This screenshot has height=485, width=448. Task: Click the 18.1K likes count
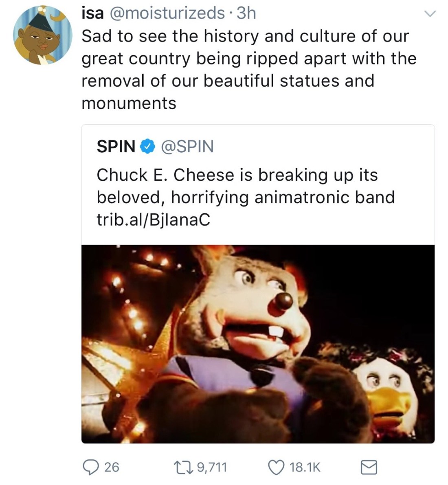point(305,467)
